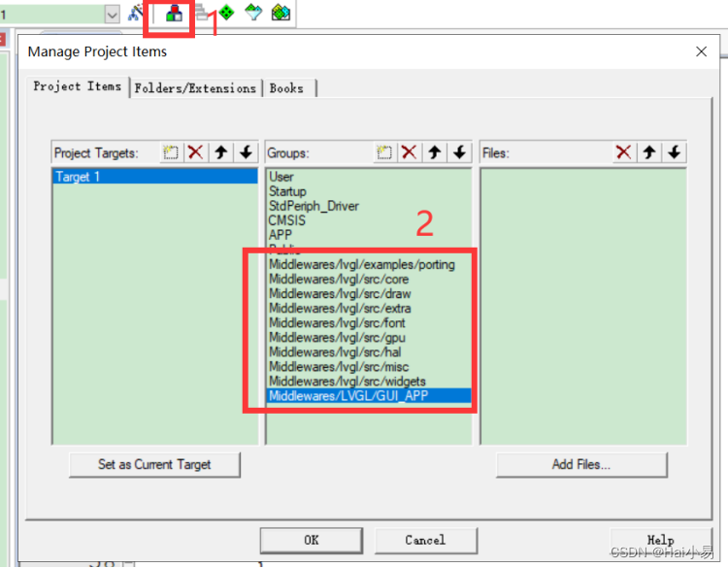Create new Project Target icon
Image resolution: width=728 pixels, height=568 pixels.
click(x=171, y=152)
